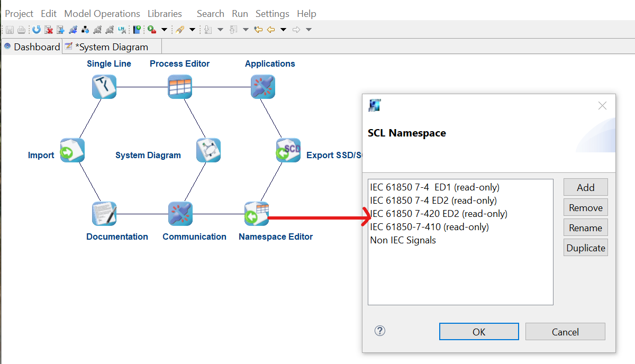This screenshot has width=635, height=364.
Task: Open the System Diagram hexagon icon
Action: point(208,151)
